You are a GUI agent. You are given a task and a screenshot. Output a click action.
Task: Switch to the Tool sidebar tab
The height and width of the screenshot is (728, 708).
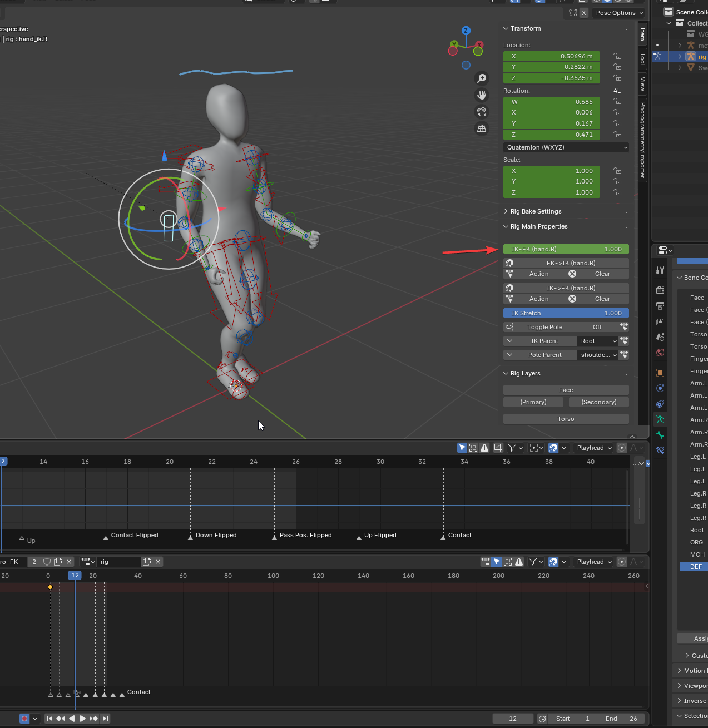pos(642,58)
